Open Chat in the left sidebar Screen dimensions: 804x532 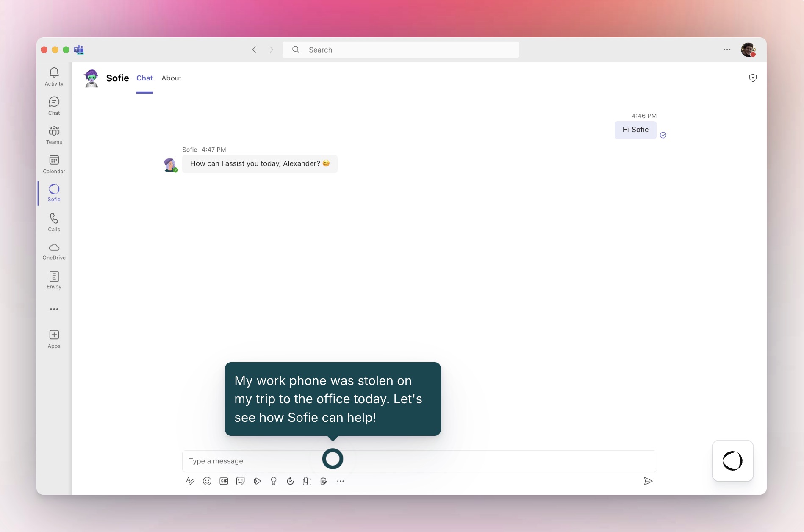pos(54,106)
